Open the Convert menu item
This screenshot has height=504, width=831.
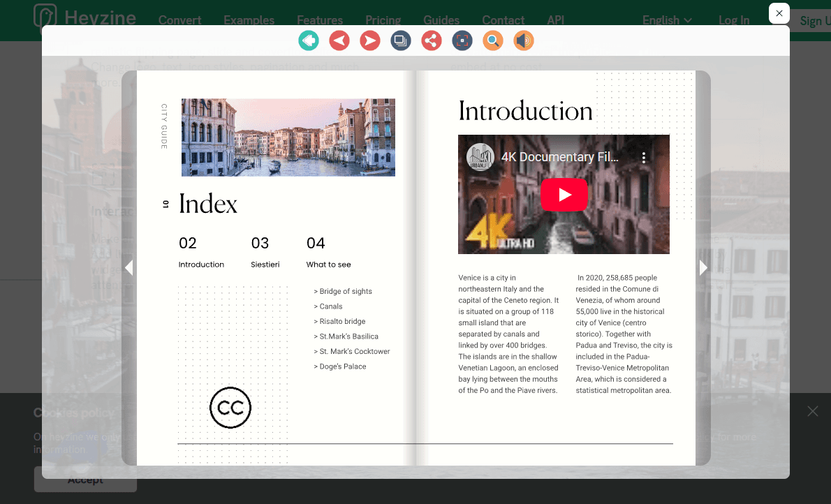click(x=179, y=20)
